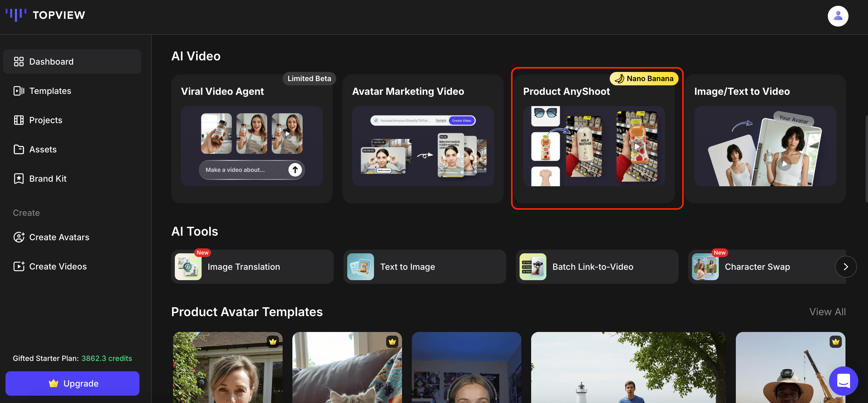The width and height of the screenshot is (868, 403).
Task: Click the Create Avatars icon
Action: pos(19,237)
